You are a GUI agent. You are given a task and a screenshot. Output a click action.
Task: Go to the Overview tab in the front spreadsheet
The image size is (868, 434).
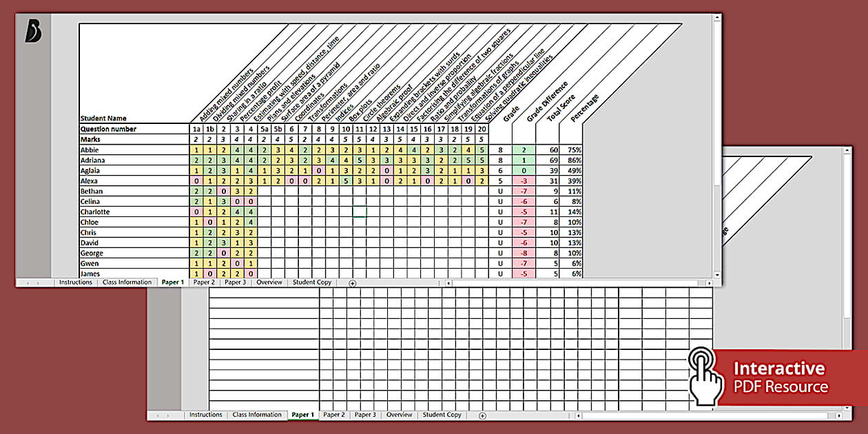click(269, 282)
